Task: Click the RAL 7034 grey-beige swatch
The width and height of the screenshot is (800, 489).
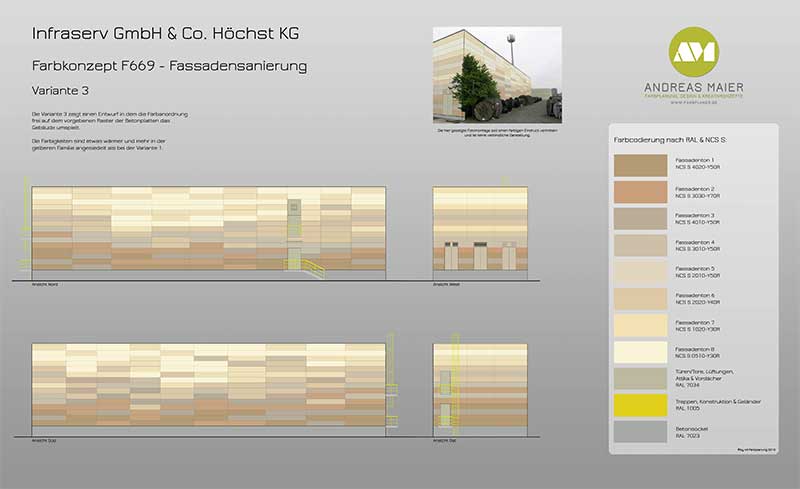Action: point(639,377)
